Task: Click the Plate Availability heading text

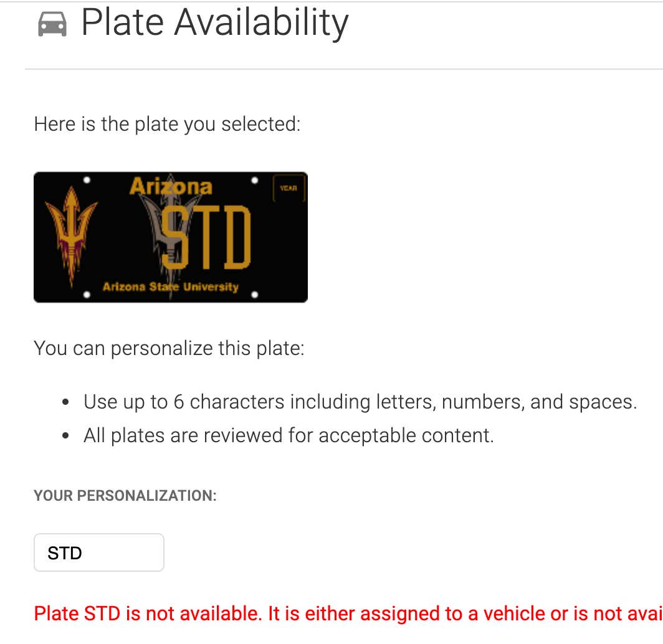Action: click(215, 23)
